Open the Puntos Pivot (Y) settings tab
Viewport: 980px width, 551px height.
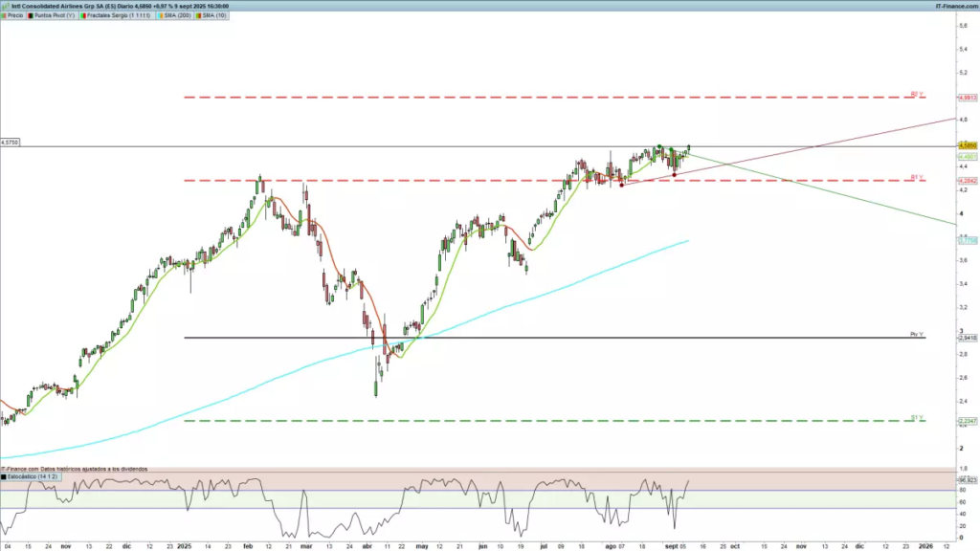tap(55, 15)
